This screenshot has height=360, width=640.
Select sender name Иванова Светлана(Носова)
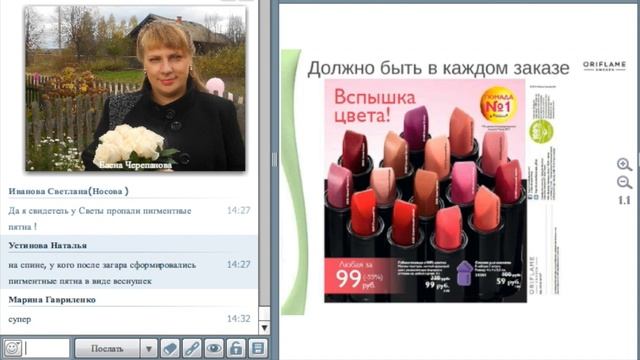click(69, 191)
